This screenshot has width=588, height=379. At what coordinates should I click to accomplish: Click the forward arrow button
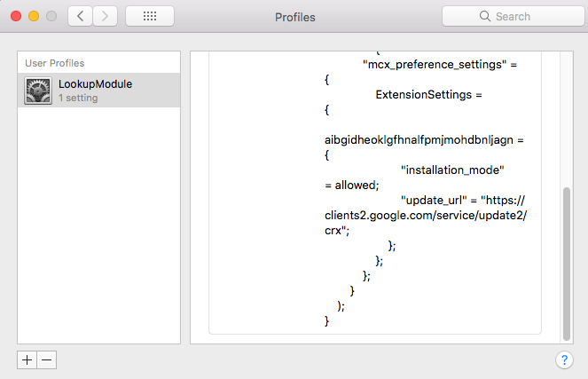pyautogui.click(x=106, y=16)
